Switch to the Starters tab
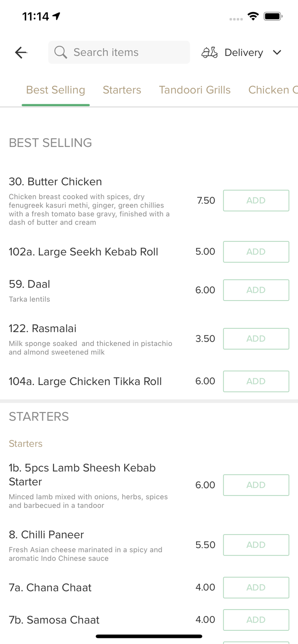 [122, 90]
